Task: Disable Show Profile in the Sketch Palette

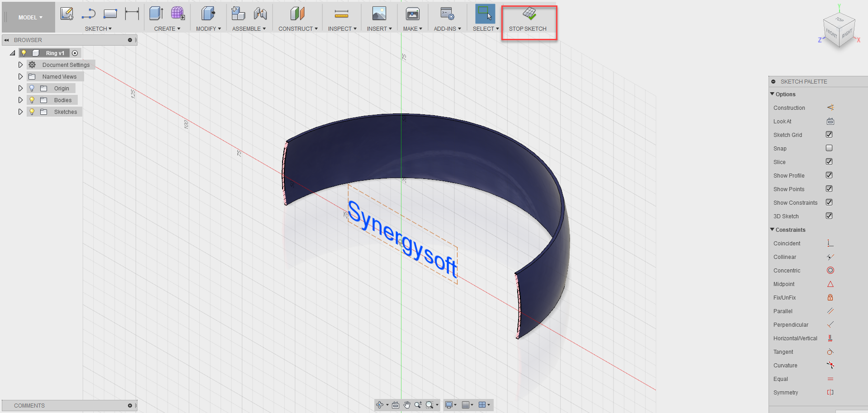Action: point(829,175)
